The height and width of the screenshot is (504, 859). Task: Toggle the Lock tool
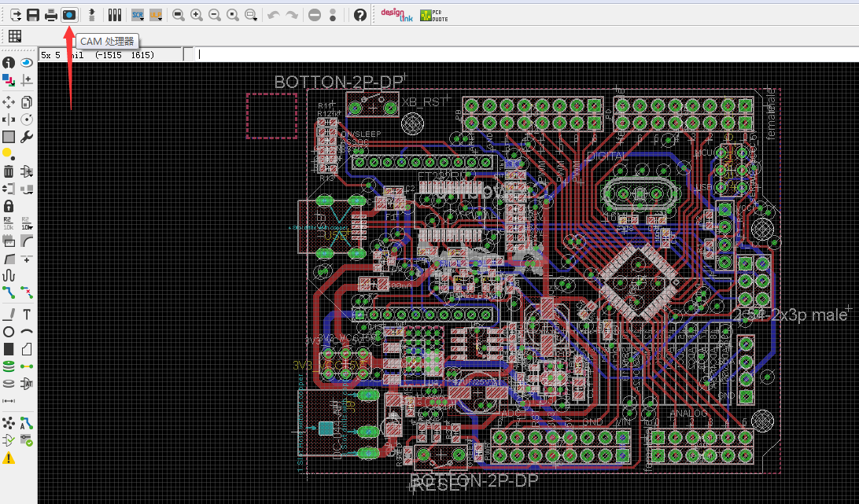point(9,206)
